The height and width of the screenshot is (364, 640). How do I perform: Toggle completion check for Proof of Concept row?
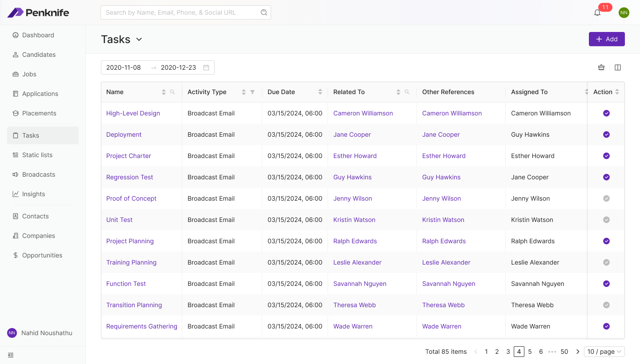click(x=606, y=198)
